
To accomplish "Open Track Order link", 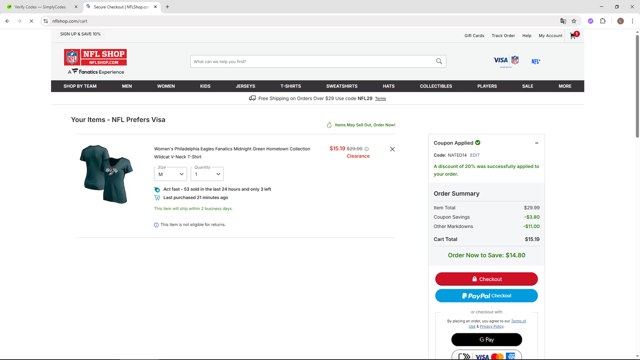I will point(503,36).
